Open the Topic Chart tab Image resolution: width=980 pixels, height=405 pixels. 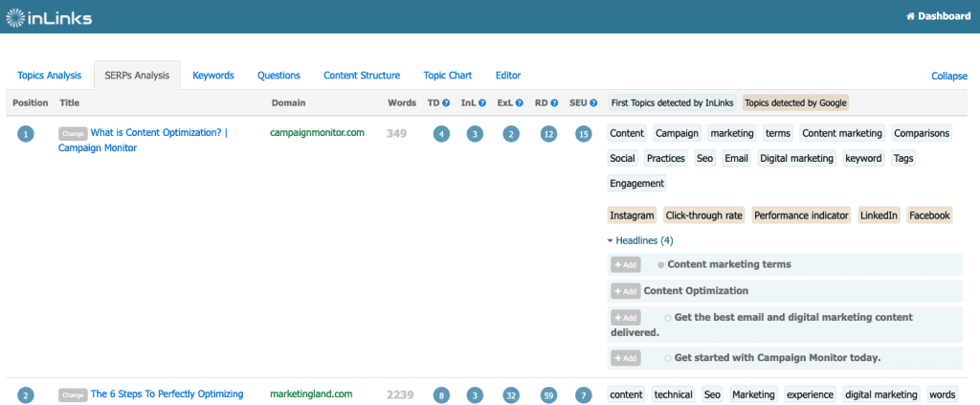448,76
